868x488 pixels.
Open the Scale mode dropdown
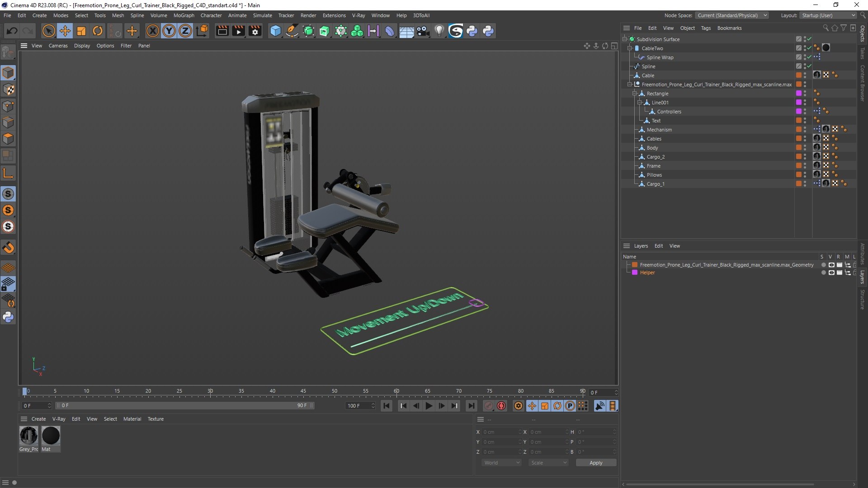(548, 463)
